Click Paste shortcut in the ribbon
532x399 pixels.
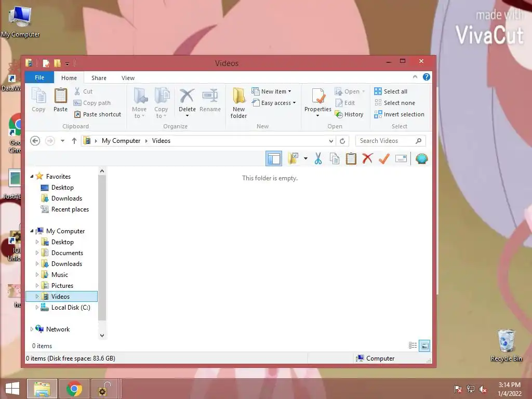click(97, 114)
